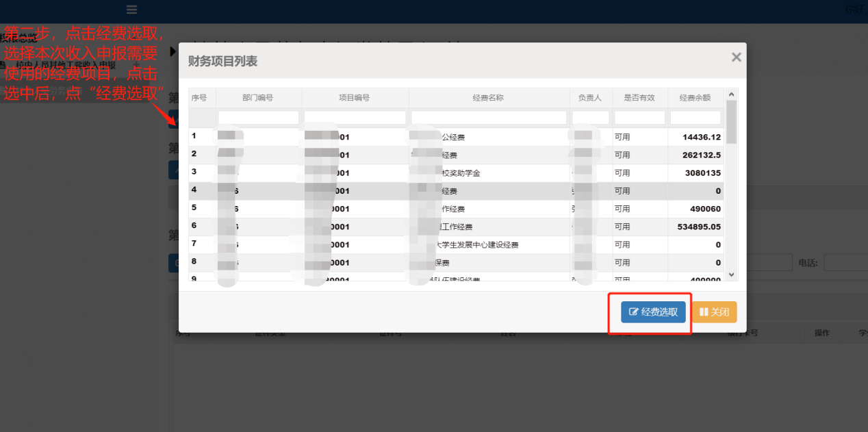Focus the 经费名称 filter input

click(489, 118)
